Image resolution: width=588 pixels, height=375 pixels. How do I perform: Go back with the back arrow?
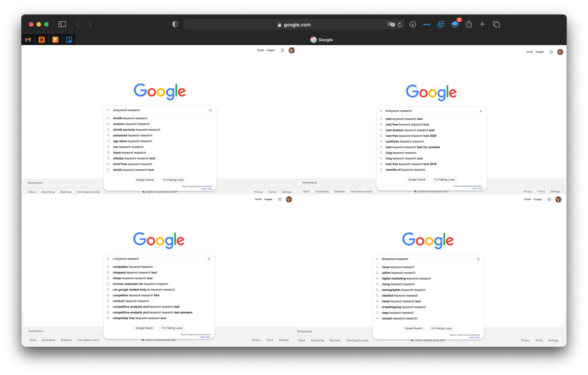click(77, 24)
